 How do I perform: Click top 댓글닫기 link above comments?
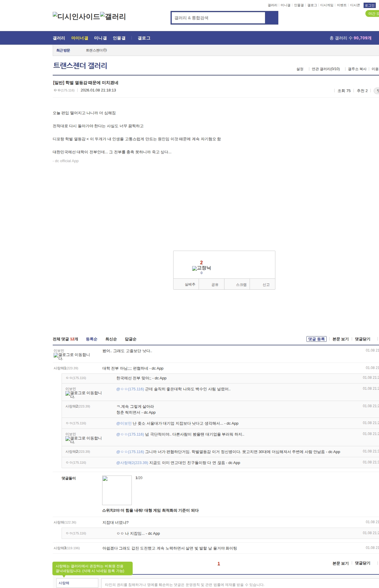[363, 339]
